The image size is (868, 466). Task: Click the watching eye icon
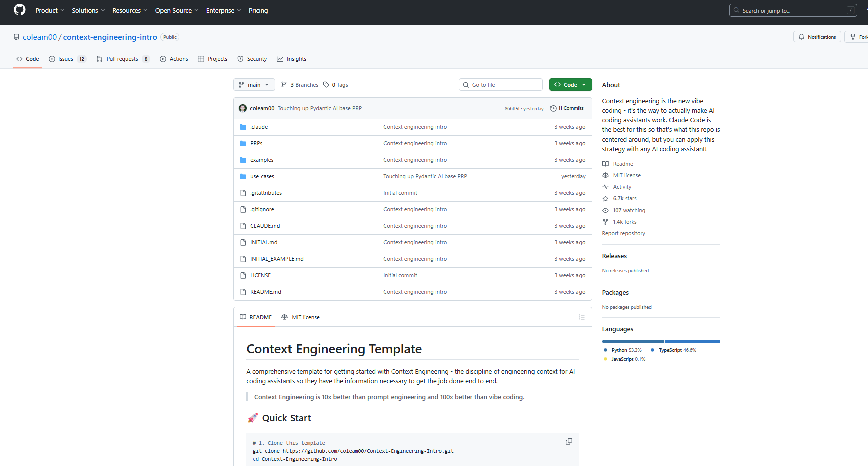point(605,210)
